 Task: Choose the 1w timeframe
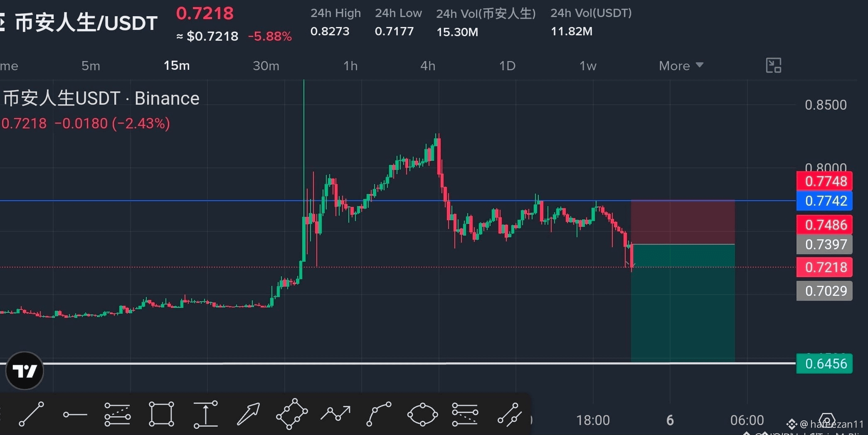tap(588, 66)
